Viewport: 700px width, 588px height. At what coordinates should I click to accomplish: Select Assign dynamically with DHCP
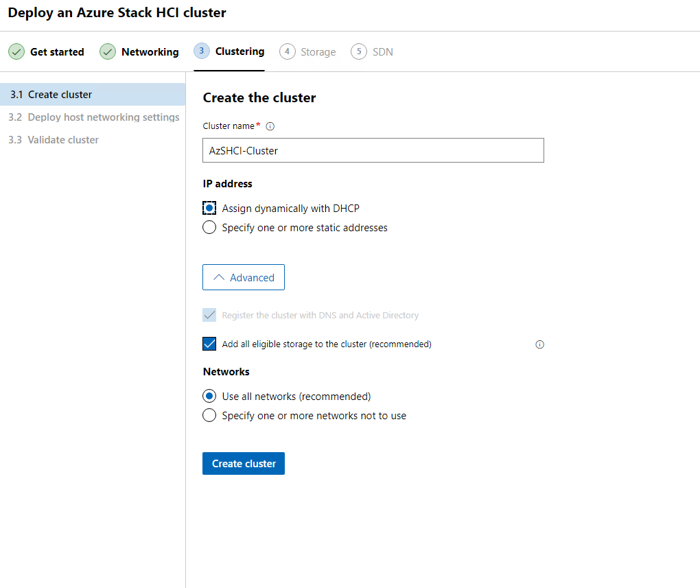[209, 209]
